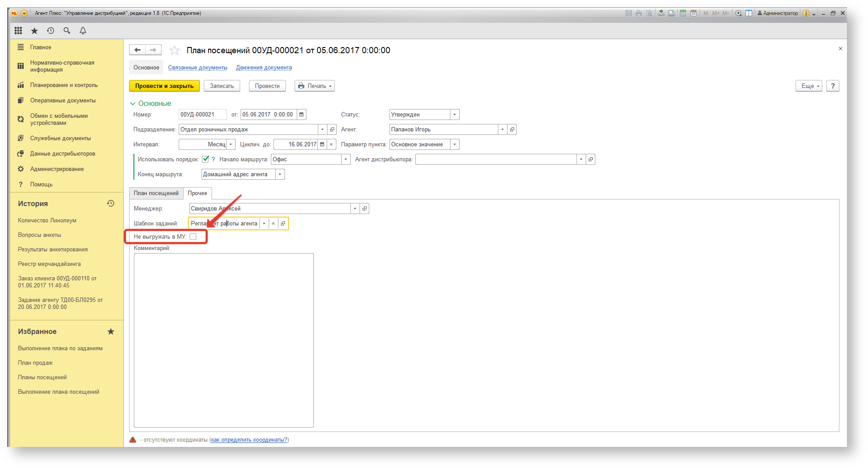
Task: Toggle panel layout icon in title bar
Action: click(x=749, y=13)
